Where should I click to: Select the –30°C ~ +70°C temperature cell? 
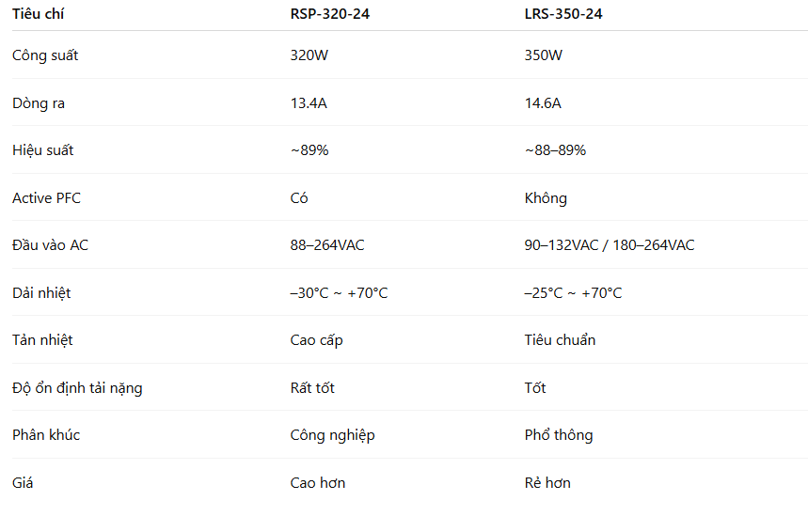click(x=339, y=293)
